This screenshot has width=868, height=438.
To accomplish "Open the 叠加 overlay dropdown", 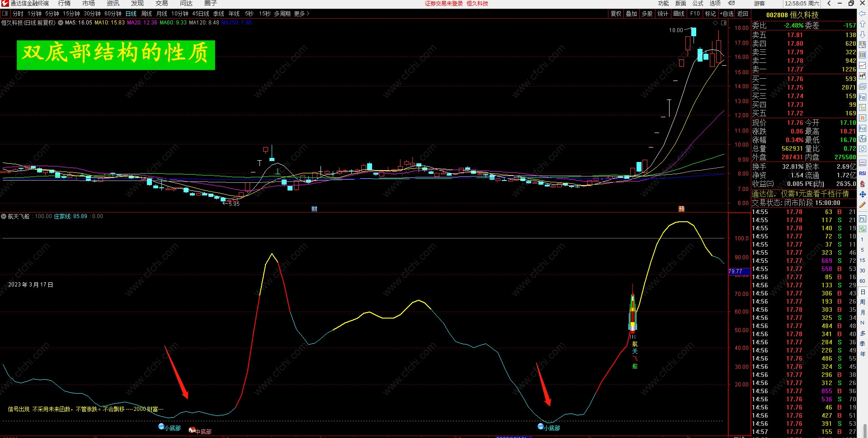I will 632,14.
